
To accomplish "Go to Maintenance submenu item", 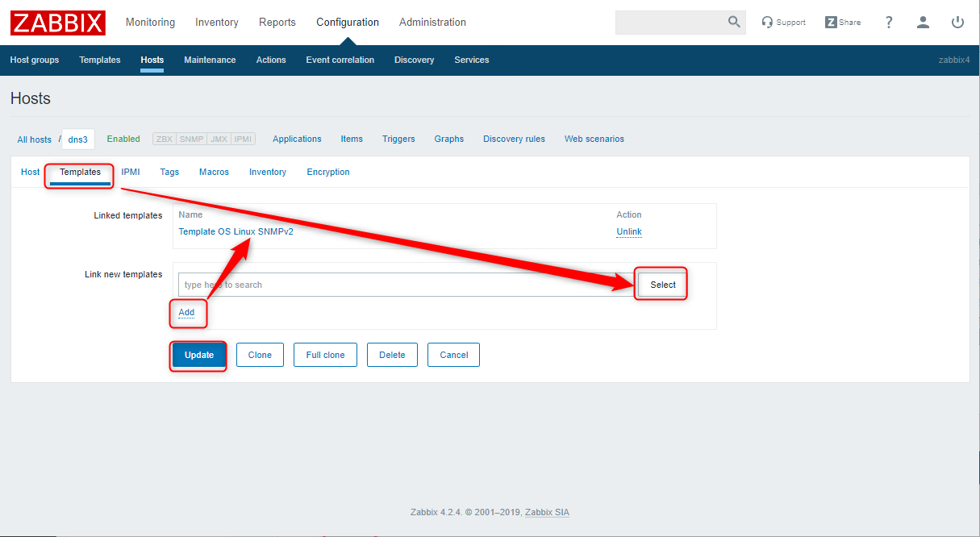I will coord(210,60).
